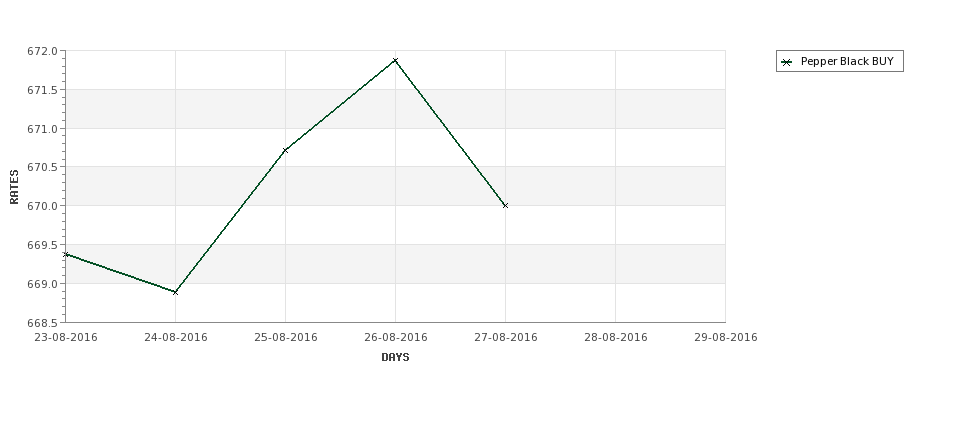Viewport: 975px width, 429px height.
Task: Click the DAYS axis title
Action: coord(395,358)
